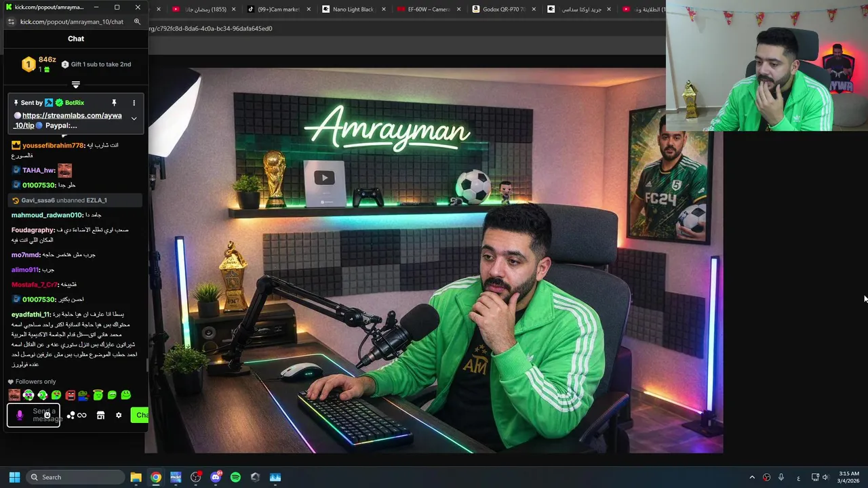The image size is (868, 488).
Task: Open chat settings gear icon
Action: [119, 415]
